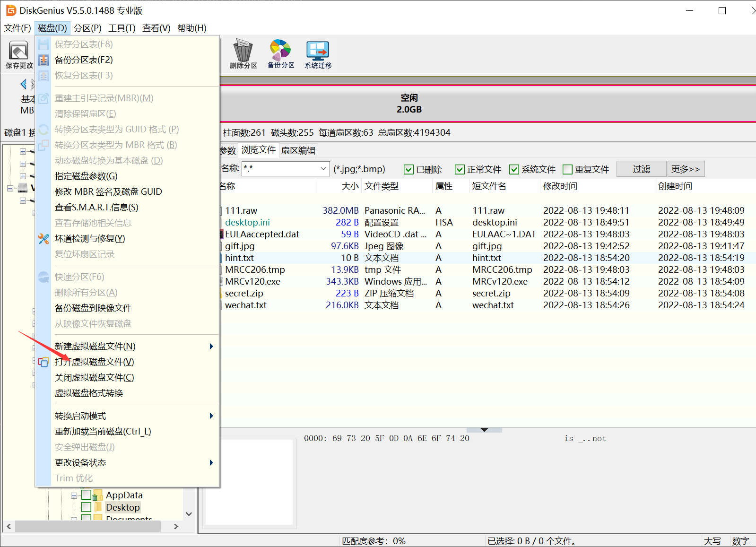Open the 查看(V) menu
This screenshot has height=547, width=756.
pyautogui.click(x=156, y=28)
